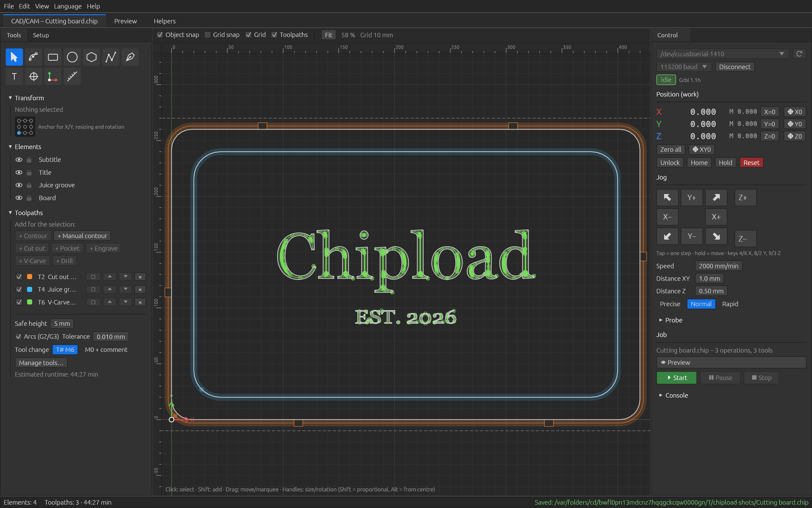Pick the circle drawing tool
812x508 pixels.
point(72,57)
